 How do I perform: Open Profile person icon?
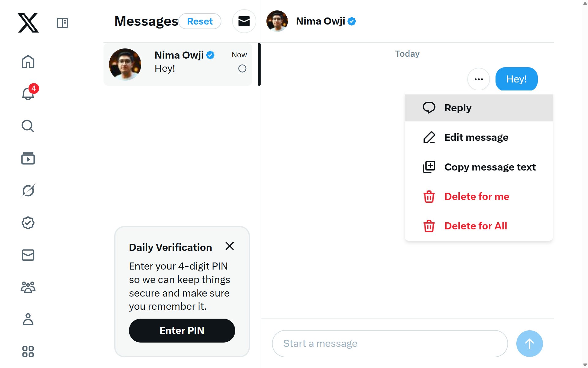pos(28,319)
